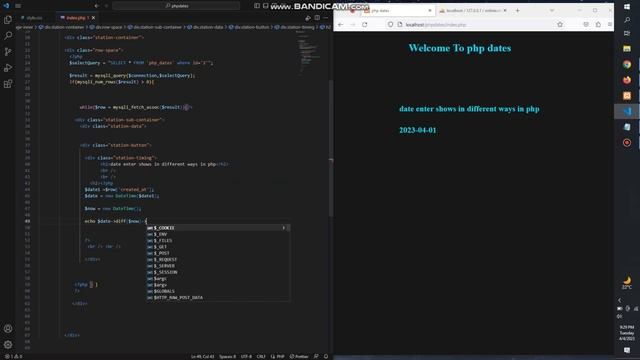
Task: Open the notifications bell in status bar
Action: 326,356
